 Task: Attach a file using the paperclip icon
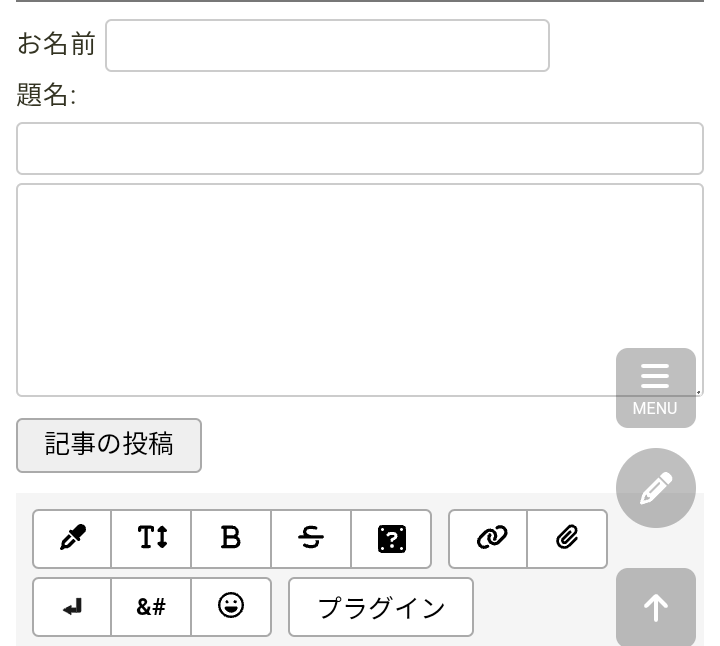coord(567,539)
